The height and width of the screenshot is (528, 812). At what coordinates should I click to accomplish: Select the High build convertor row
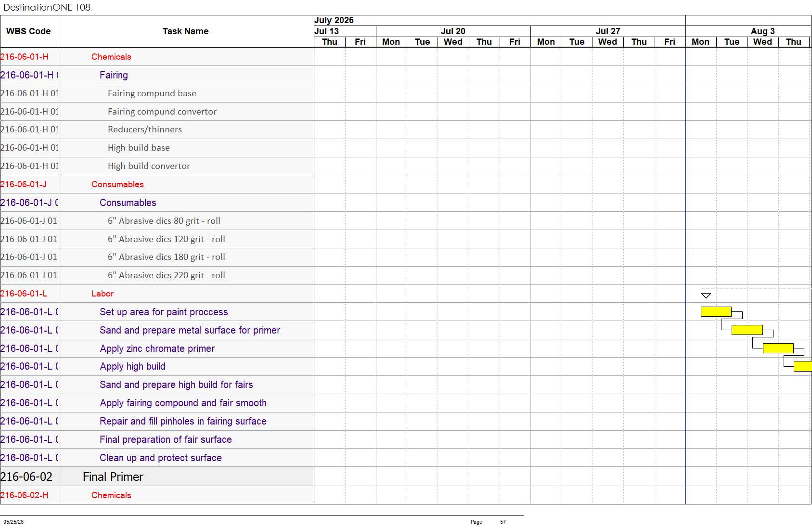tap(157, 166)
